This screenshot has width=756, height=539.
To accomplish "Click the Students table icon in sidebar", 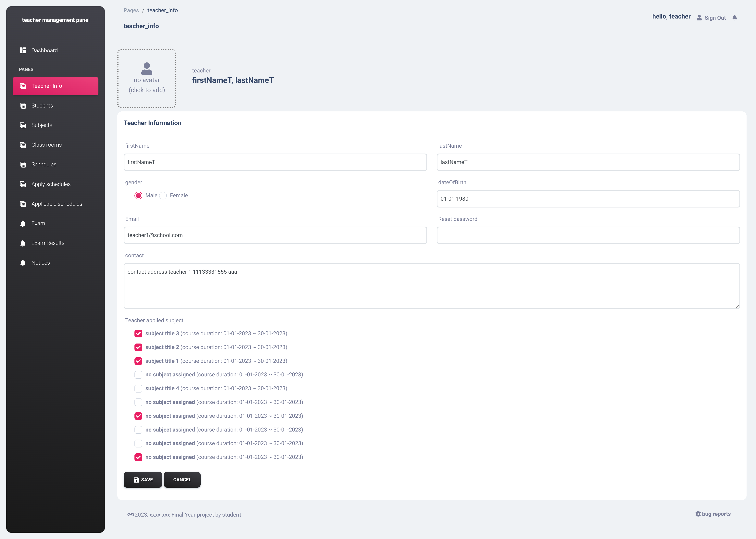I will (23, 106).
